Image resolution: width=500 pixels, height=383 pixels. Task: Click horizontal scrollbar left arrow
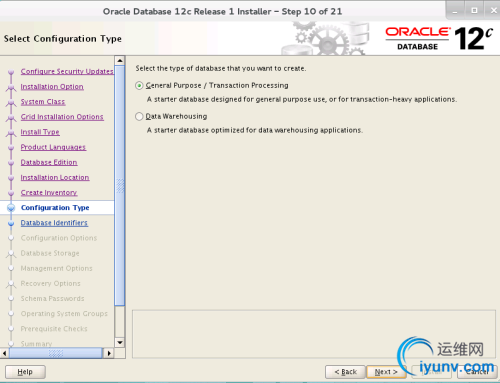coord(4,353)
